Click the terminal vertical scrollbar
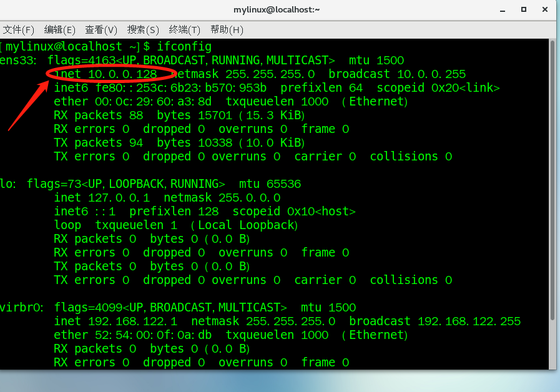The height and width of the screenshot is (392, 560). point(552,180)
